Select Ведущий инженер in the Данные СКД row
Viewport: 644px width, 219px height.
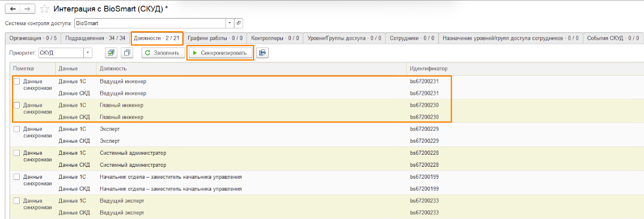click(123, 93)
